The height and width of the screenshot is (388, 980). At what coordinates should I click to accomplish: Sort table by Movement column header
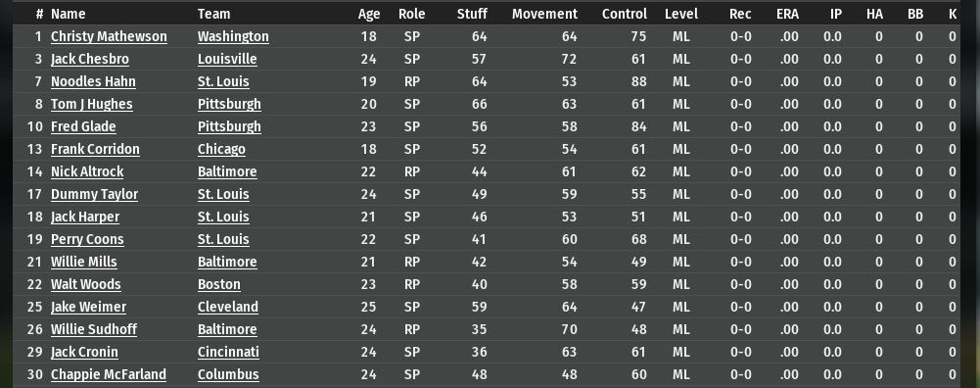click(x=544, y=14)
